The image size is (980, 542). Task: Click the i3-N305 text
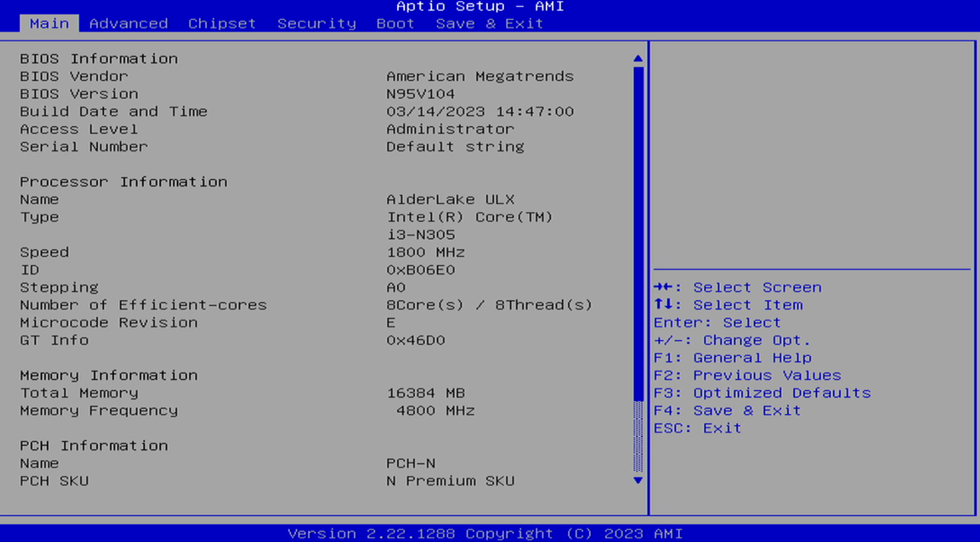click(x=420, y=234)
